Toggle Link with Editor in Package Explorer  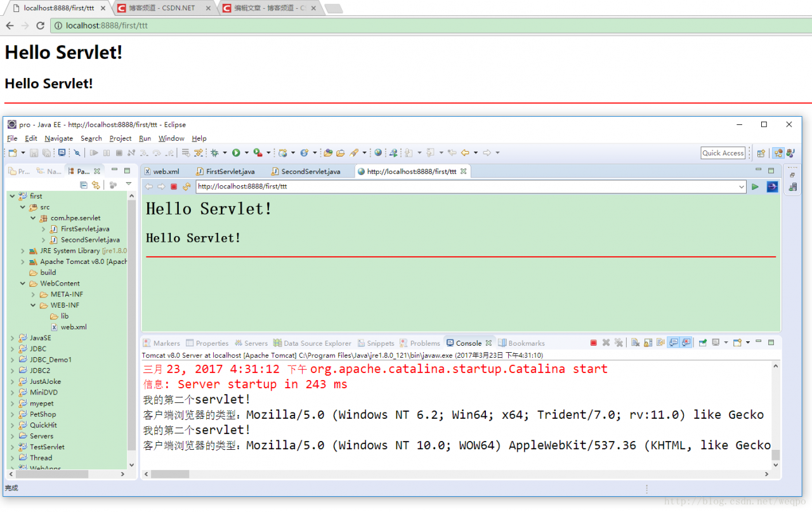[96, 185]
